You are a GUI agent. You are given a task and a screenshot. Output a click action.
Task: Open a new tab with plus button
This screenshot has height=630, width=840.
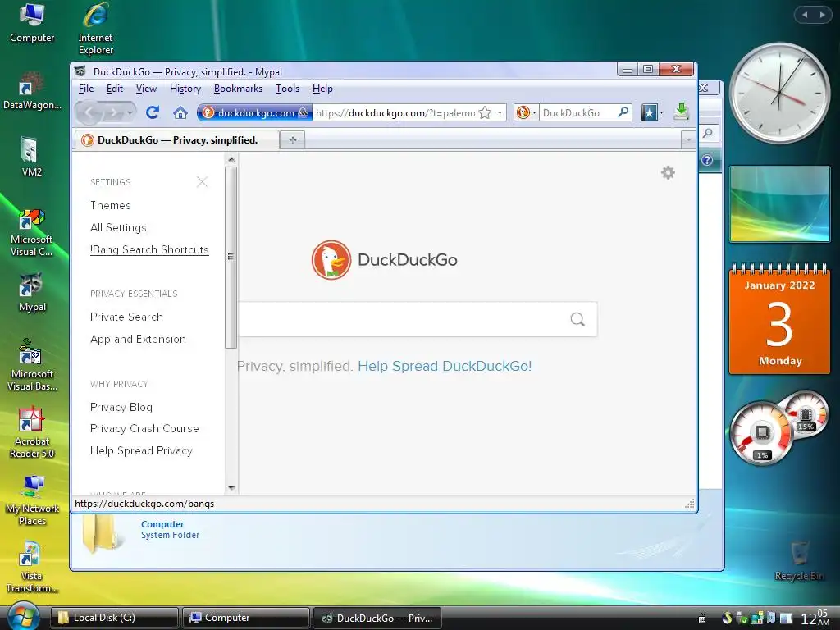293,139
